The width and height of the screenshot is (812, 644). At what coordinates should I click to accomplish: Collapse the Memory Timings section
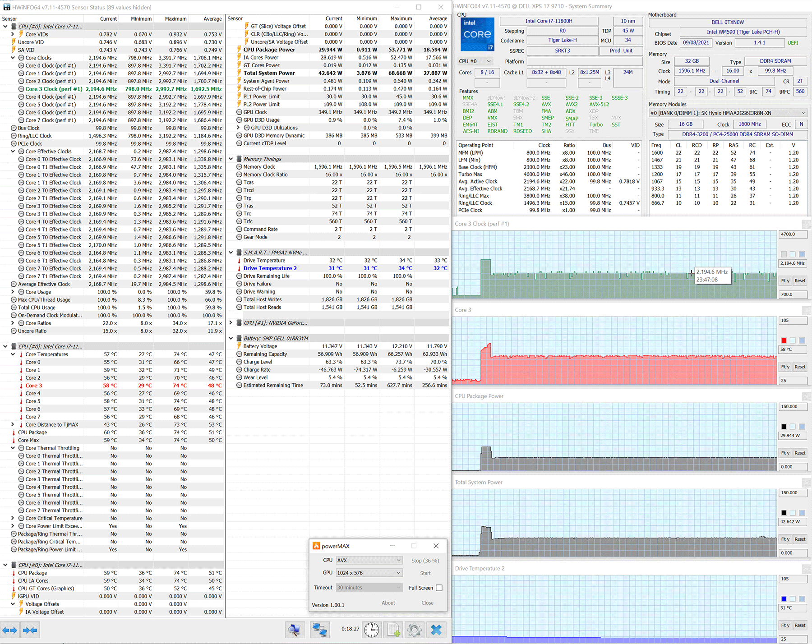pyautogui.click(x=231, y=159)
